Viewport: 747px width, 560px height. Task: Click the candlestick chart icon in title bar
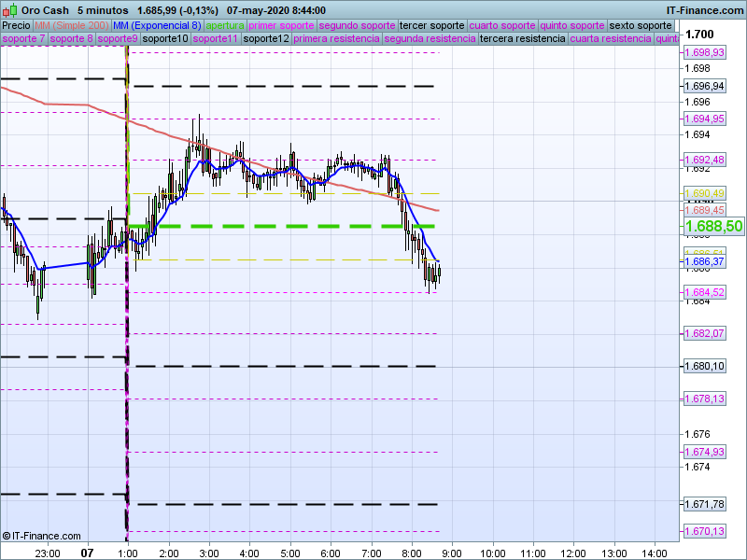pyautogui.click(x=8, y=8)
